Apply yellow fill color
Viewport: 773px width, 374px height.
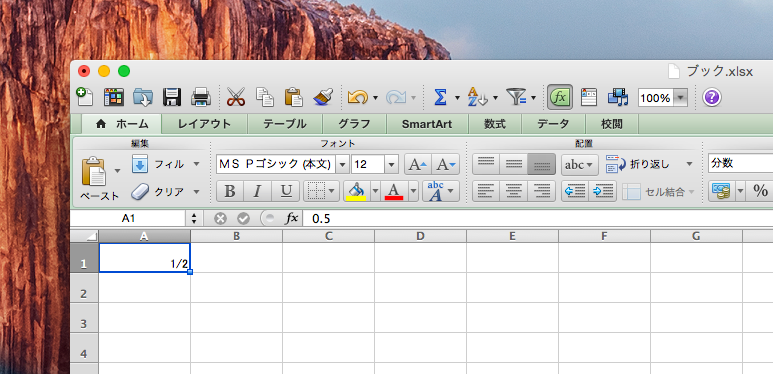click(x=356, y=191)
